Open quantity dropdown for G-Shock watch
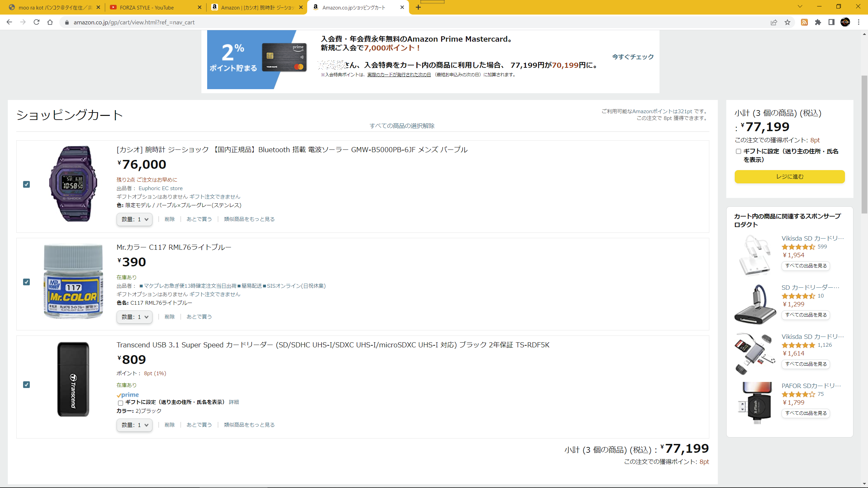Screen dimensions: 868x488 (x=135, y=219)
